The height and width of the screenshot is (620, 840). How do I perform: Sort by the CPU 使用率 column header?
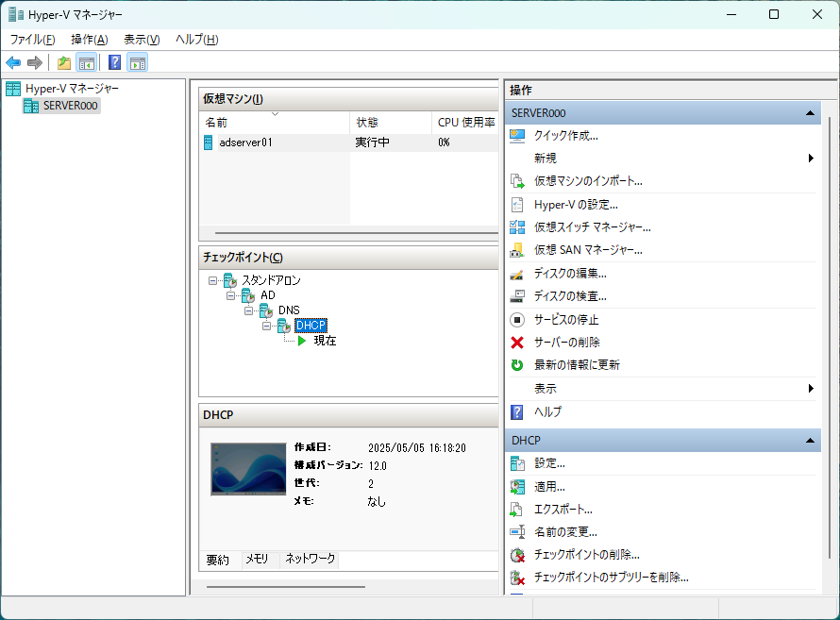(465, 123)
